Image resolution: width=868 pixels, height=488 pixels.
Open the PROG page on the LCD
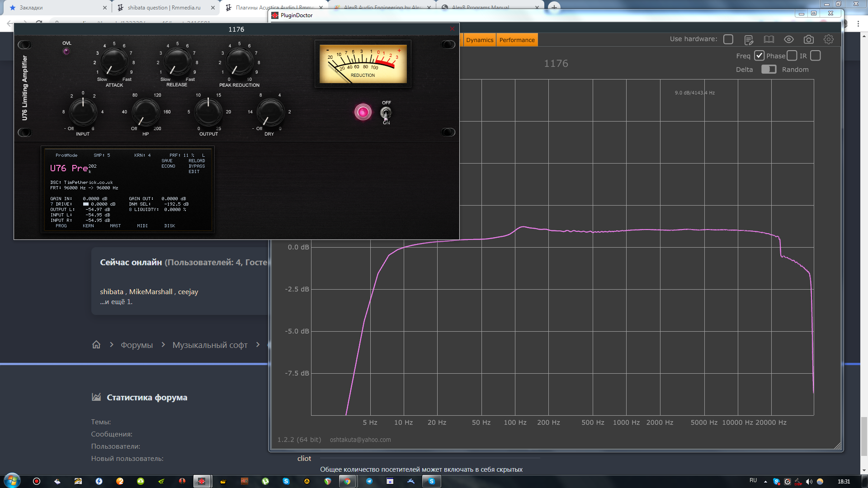(x=61, y=226)
